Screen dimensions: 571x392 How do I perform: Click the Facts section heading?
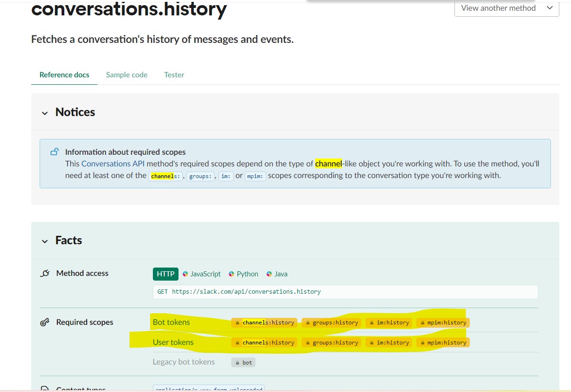pos(69,241)
